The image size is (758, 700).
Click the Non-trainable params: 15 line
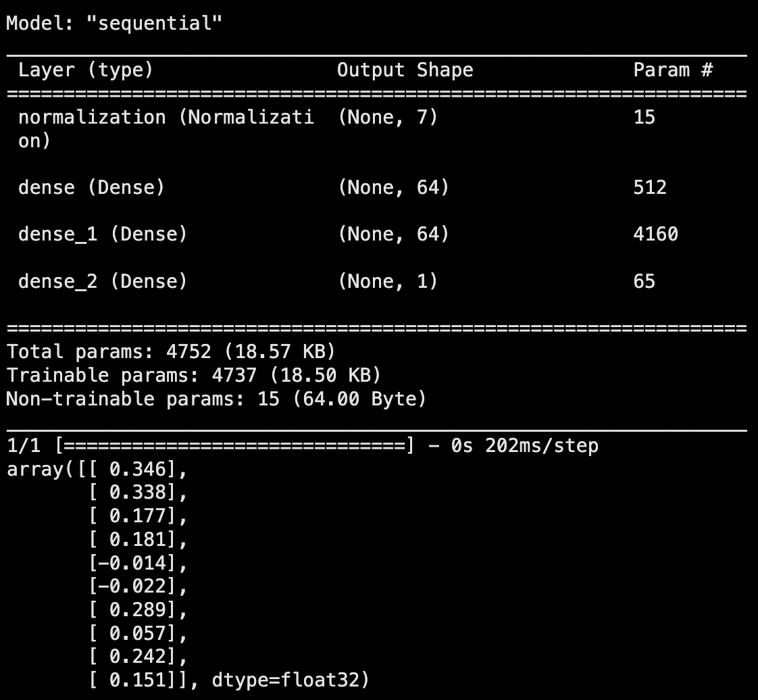[216, 399]
